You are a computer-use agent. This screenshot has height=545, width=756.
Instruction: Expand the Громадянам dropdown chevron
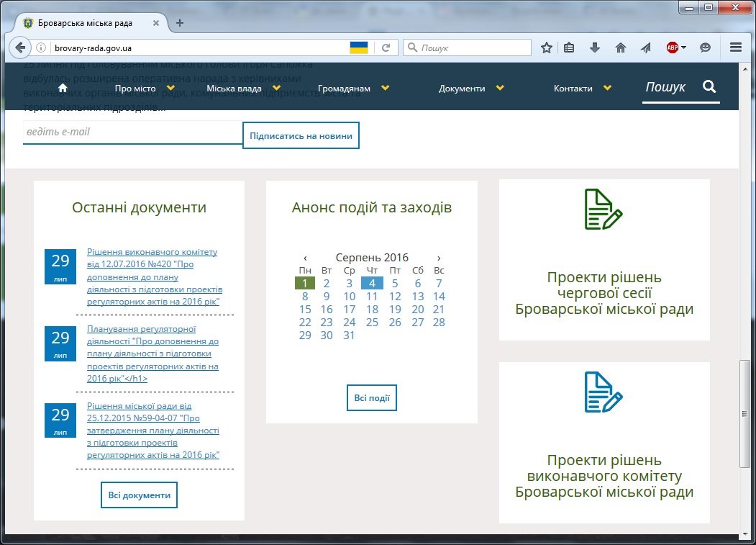[x=386, y=87]
